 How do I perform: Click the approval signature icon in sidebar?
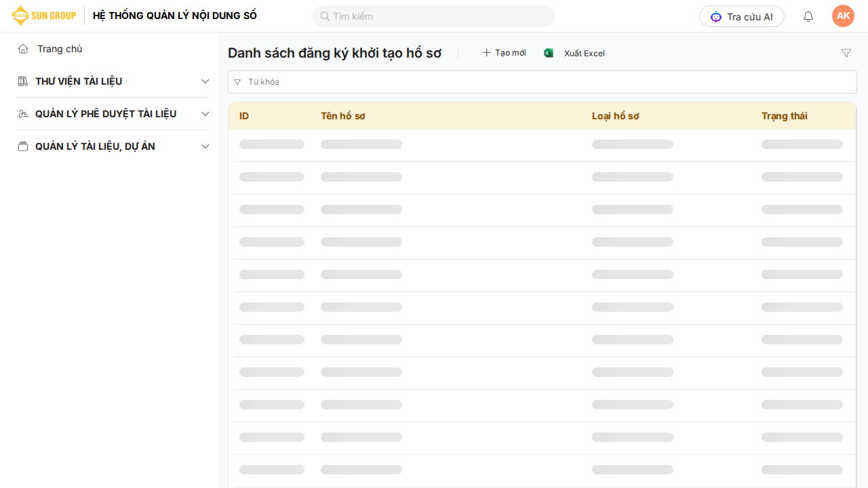[x=23, y=114]
